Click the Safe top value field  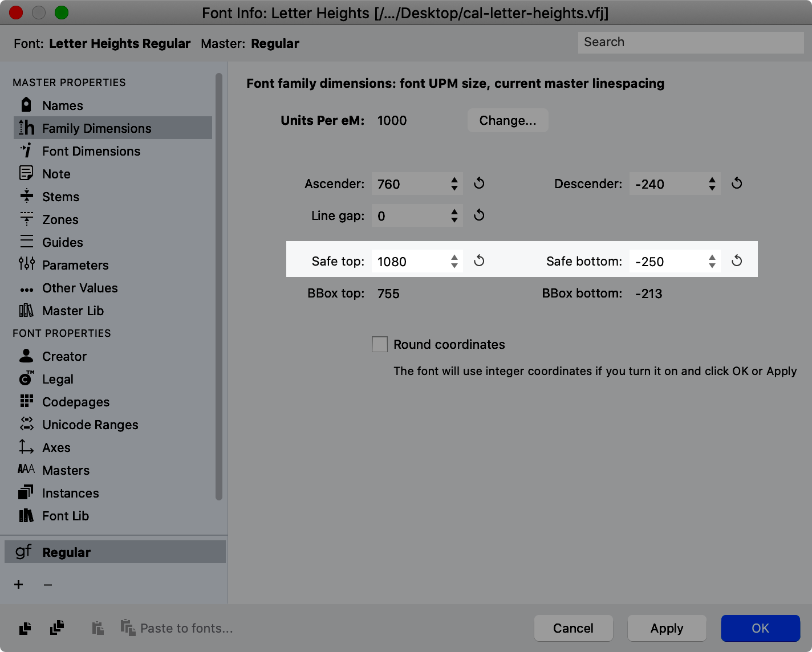[417, 261]
